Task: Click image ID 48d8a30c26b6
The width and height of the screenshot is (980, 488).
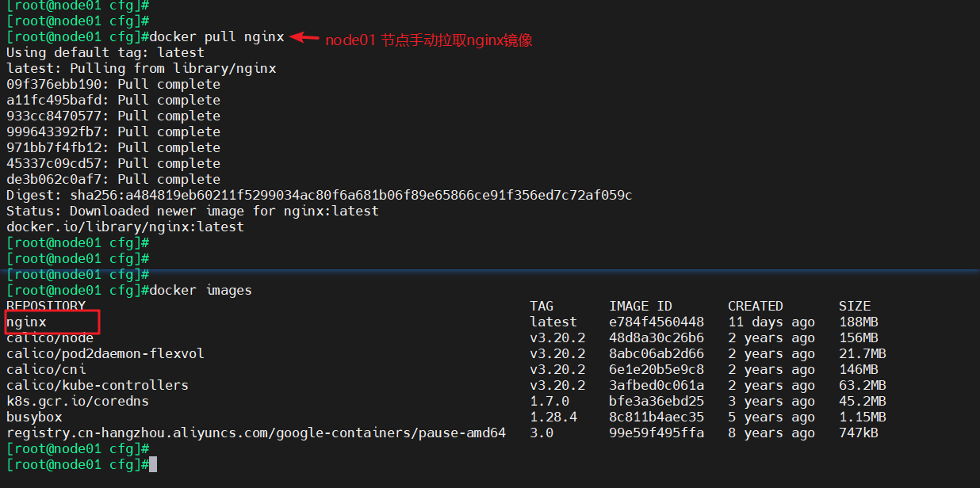Action: [657, 337]
